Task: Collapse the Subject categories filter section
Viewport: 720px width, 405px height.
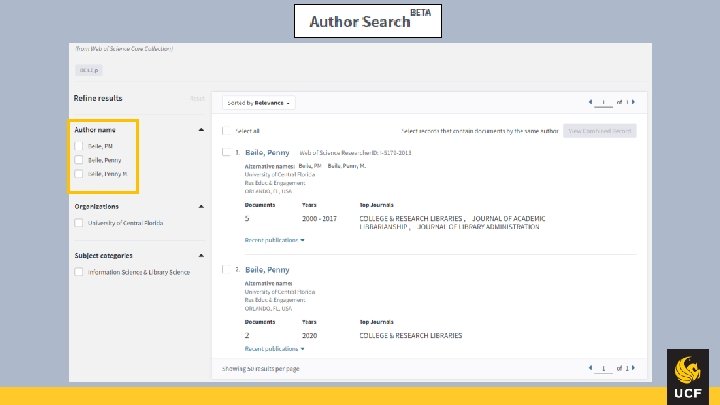Action: pos(201,255)
